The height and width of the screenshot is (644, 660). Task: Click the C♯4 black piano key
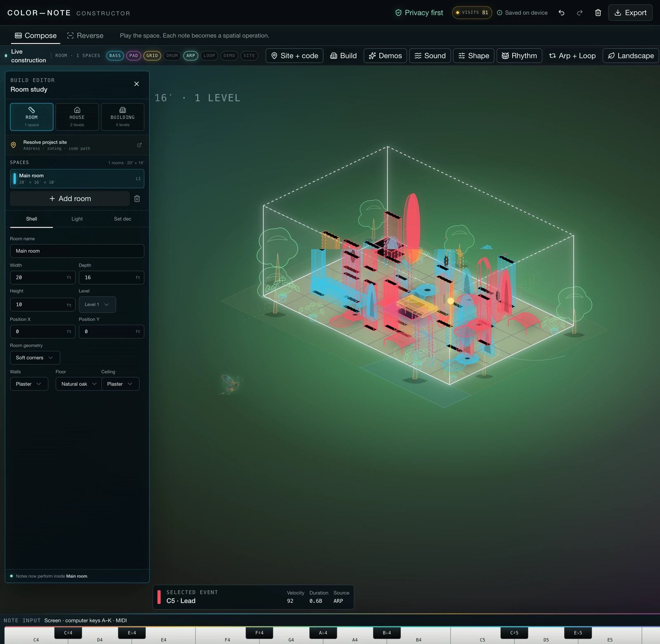point(68,632)
